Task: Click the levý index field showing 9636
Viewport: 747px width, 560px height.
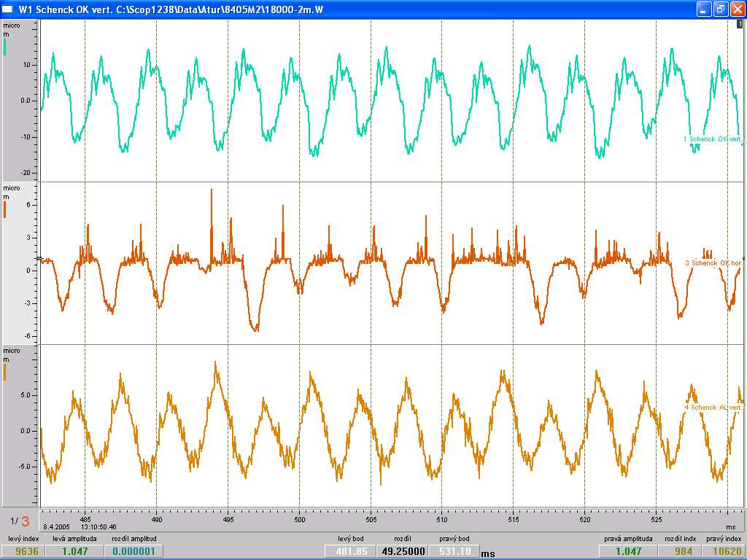Action: [24, 551]
